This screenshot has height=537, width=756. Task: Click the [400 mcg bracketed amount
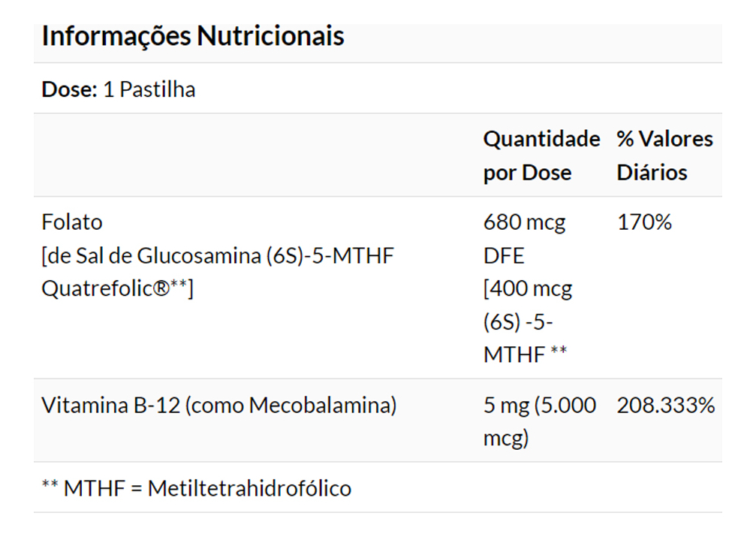[527, 288]
